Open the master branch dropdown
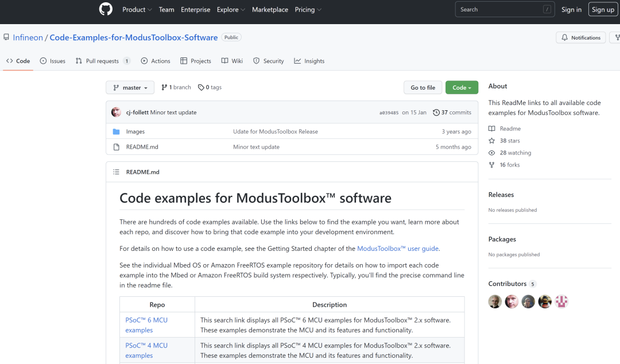The width and height of the screenshot is (620, 364). pyautogui.click(x=130, y=87)
